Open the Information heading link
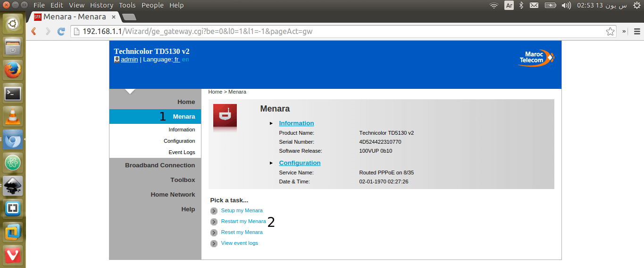 296,123
